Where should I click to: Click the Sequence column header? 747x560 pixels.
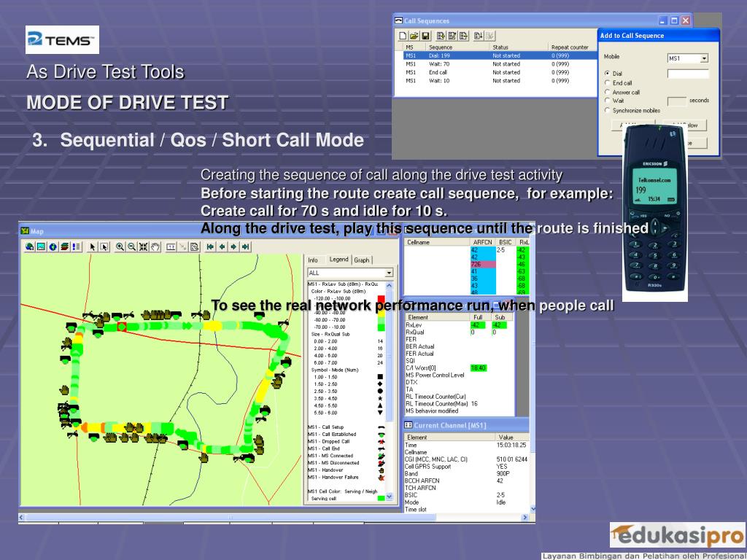coord(457,47)
